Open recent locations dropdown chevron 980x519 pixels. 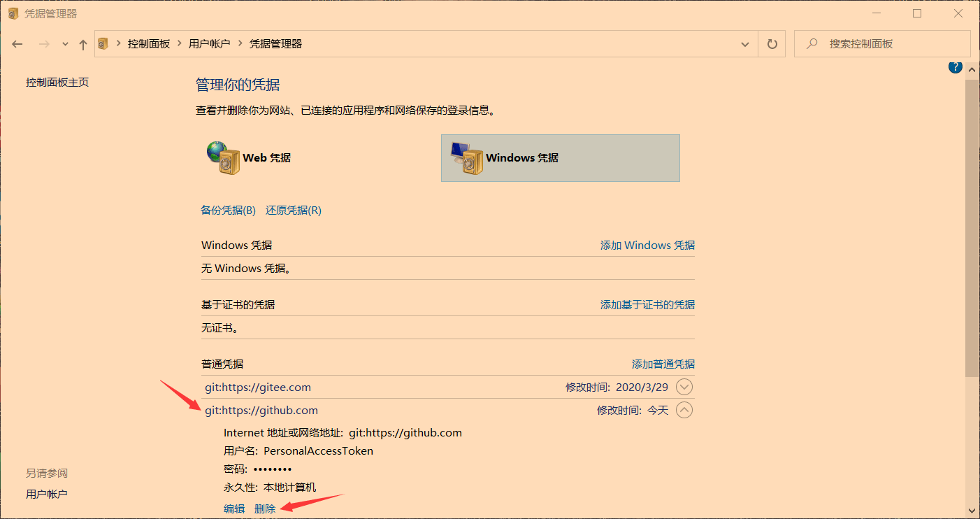click(65, 44)
